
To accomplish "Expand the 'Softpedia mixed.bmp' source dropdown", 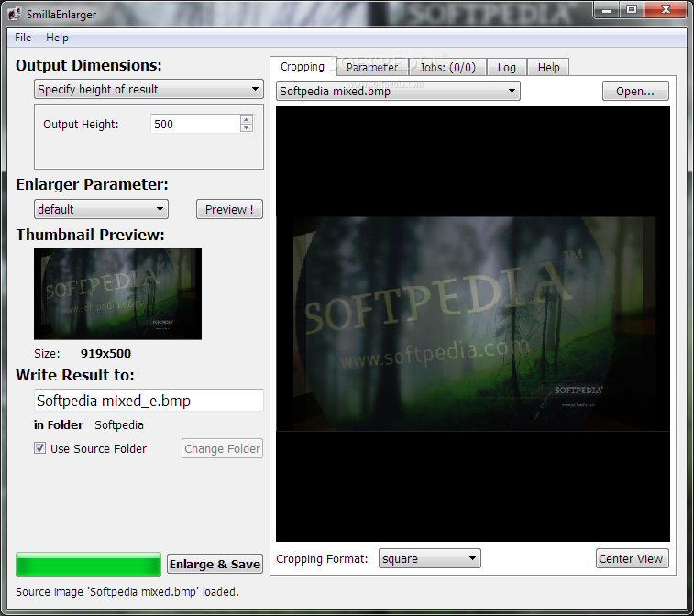I will [398, 91].
